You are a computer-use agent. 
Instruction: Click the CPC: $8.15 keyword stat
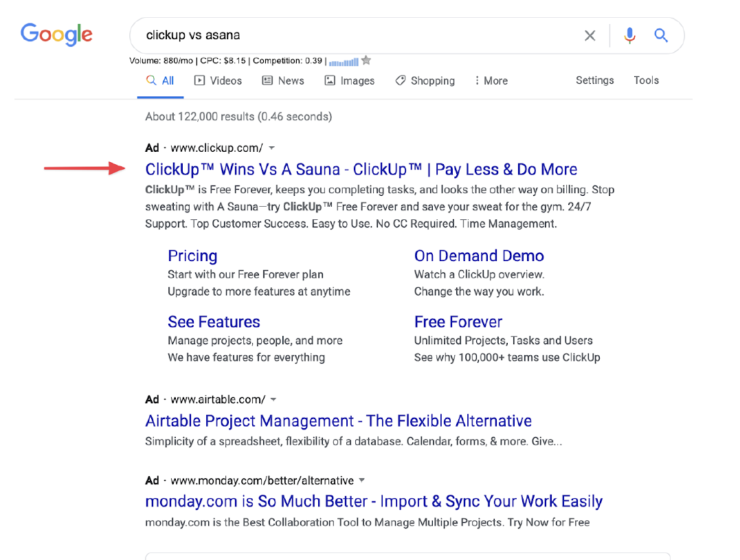tap(223, 61)
